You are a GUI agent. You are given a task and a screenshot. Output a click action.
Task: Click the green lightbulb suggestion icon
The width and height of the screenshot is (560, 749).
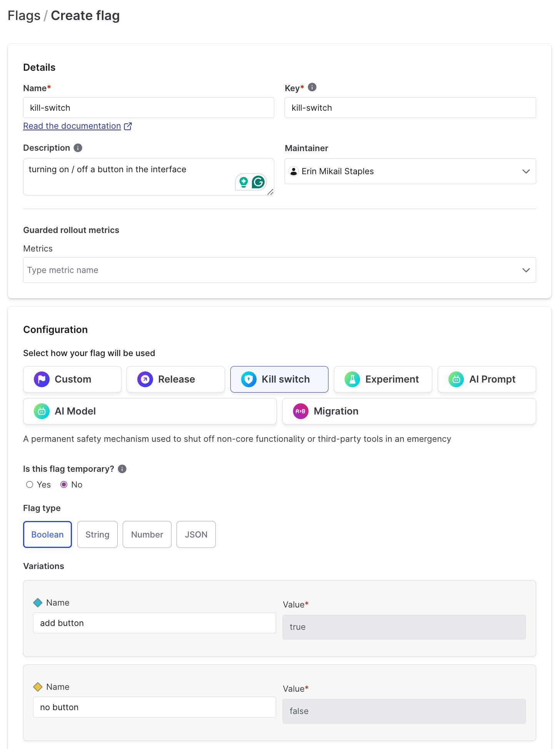coord(243,182)
